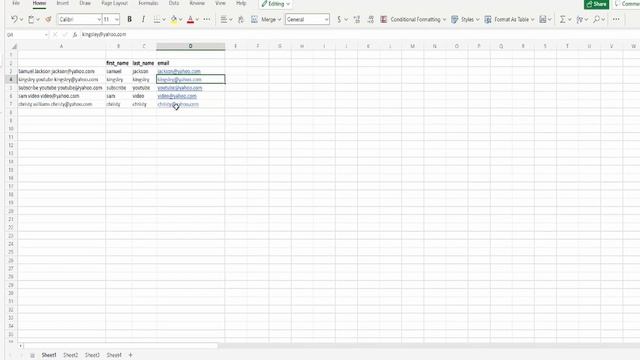Click the Decrease Decimal icon
The height and width of the screenshot is (360, 640).
click(371, 19)
